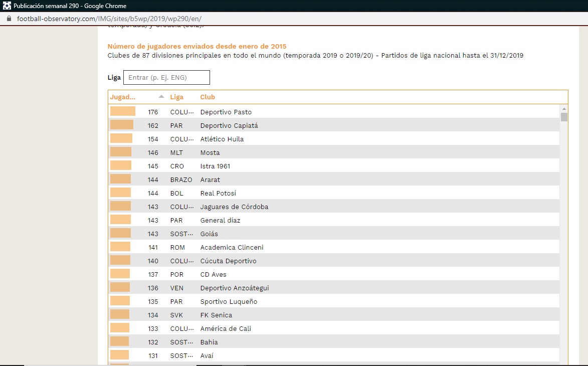Click the "Istra 1961" club name
This screenshot has height=366, width=588.
[x=215, y=166]
